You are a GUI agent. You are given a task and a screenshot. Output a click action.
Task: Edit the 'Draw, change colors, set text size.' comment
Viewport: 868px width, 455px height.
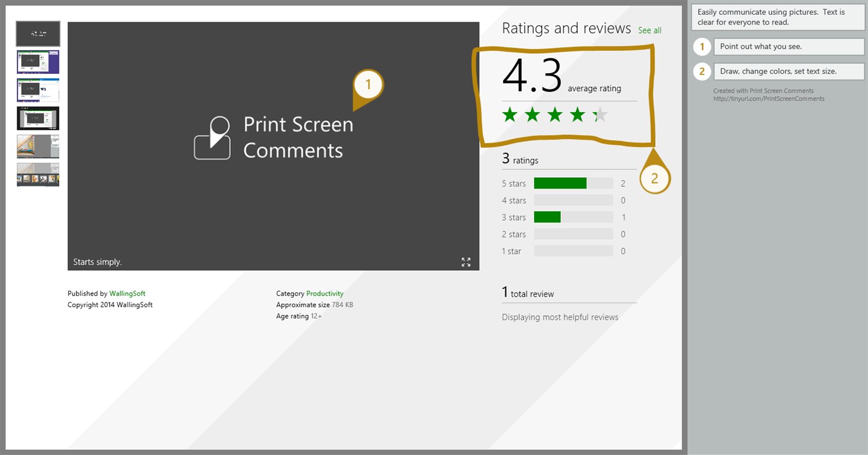(789, 71)
